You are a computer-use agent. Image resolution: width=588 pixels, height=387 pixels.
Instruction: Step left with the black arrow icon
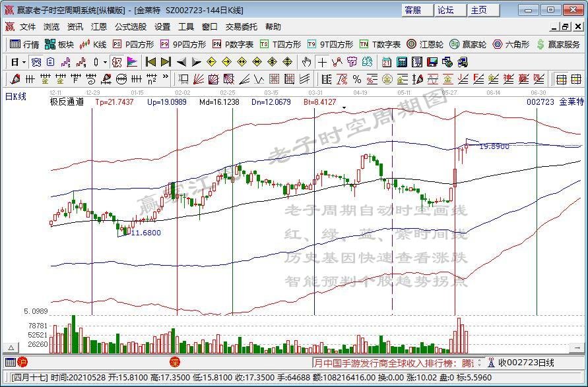pos(181,62)
